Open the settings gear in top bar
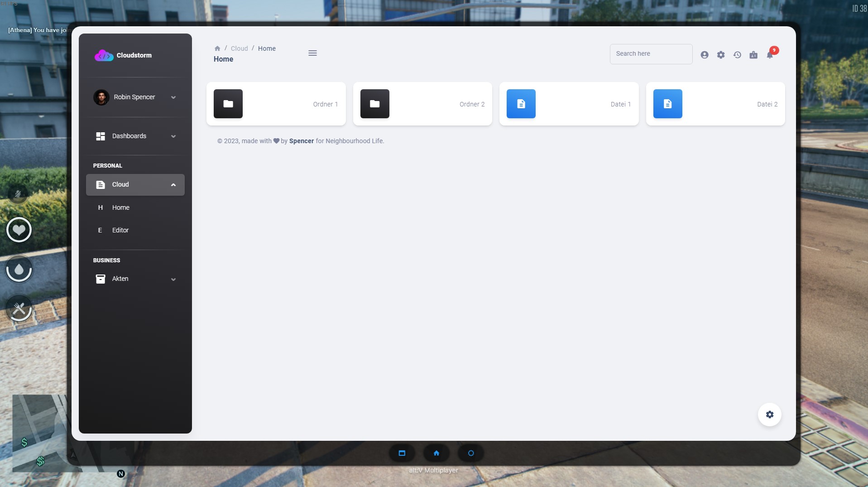868x487 pixels. click(x=720, y=55)
